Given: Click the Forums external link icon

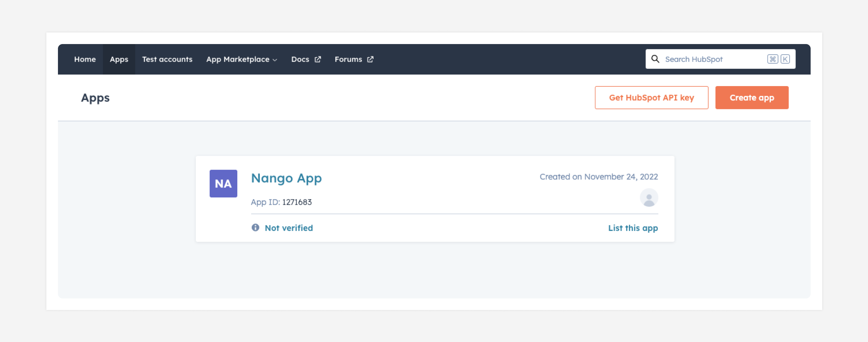Looking at the screenshot, I should click(x=370, y=59).
